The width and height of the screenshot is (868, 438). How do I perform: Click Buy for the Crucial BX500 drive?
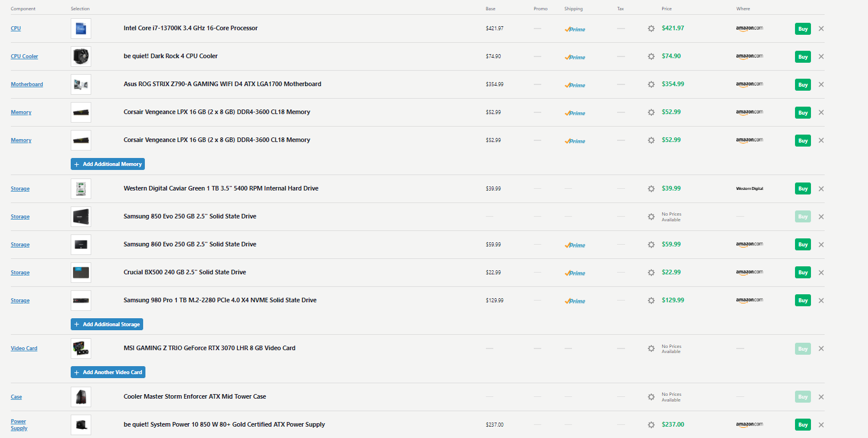(x=803, y=273)
